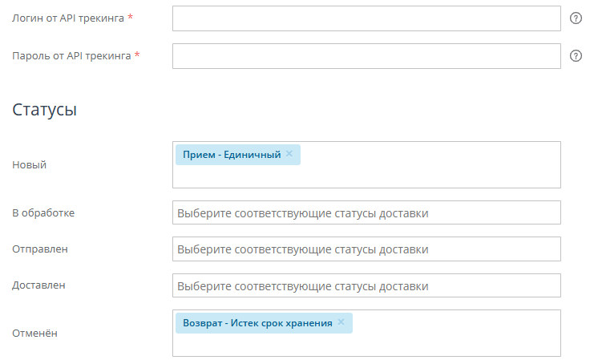This screenshot has width=594, height=364.
Task: Remove the 'Прием - Единичный' tag
Action: coord(289,154)
